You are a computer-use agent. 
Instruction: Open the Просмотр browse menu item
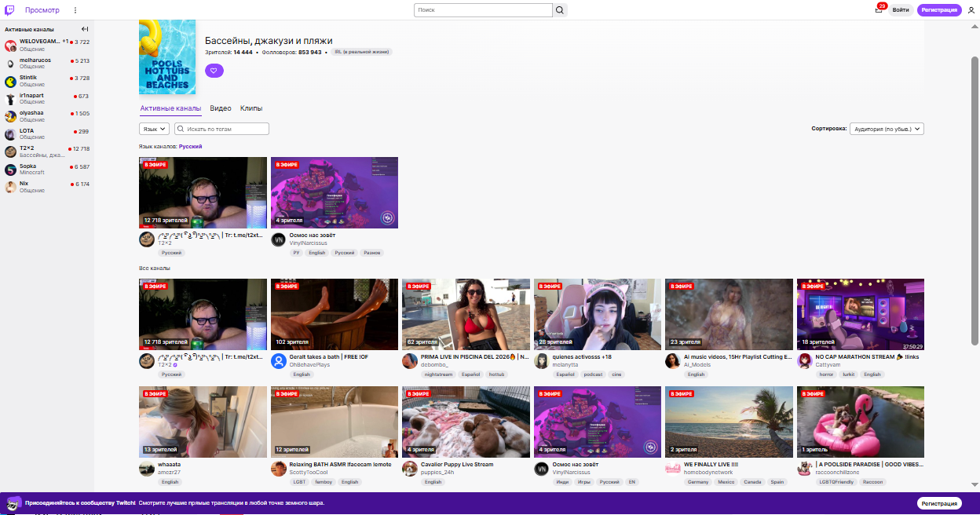[42, 10]
